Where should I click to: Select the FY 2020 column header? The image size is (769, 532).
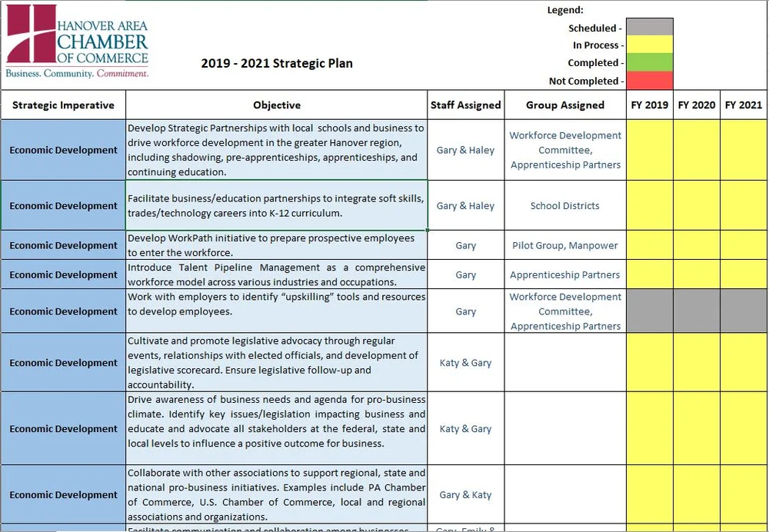coord(697,105)
